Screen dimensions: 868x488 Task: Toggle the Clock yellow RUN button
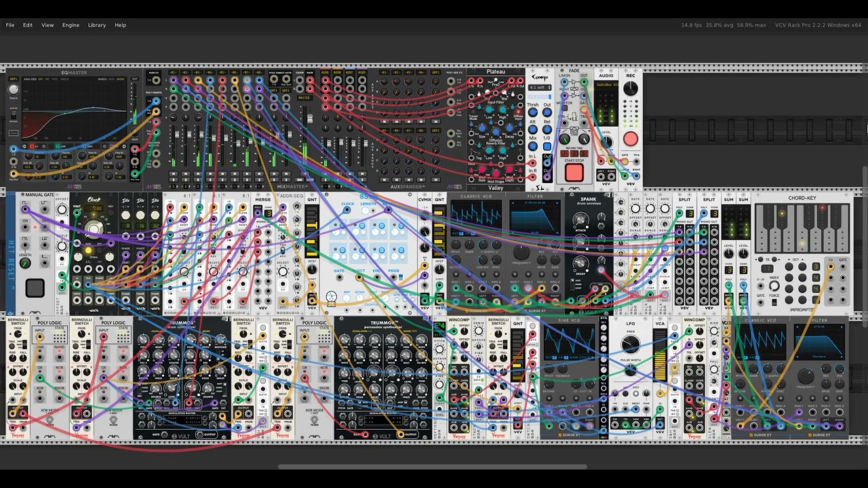(89, 250)
